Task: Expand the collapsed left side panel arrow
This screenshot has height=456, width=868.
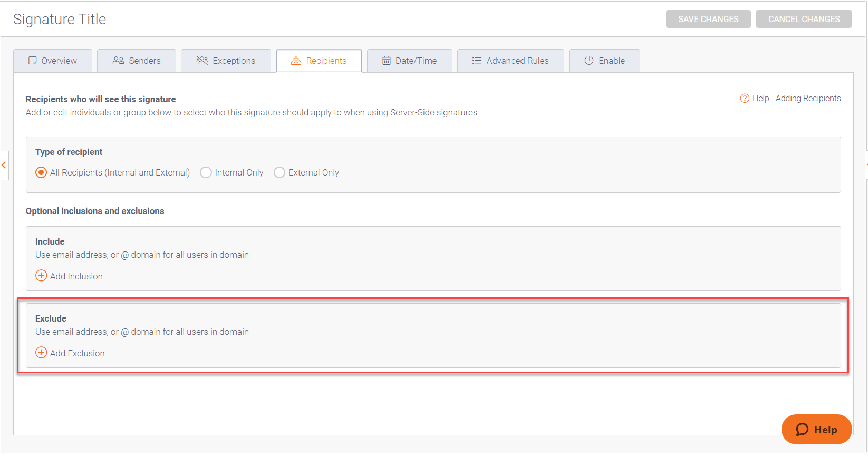Action: coord(4,166)
